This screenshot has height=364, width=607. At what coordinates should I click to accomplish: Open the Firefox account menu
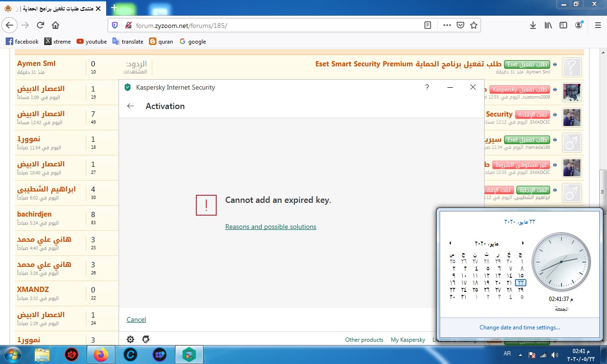tap(579, 25)
